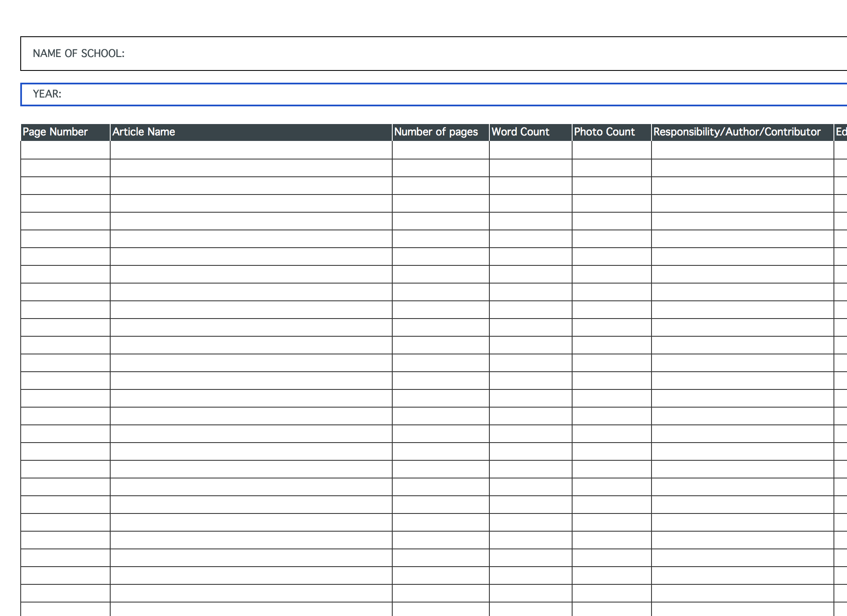
Task: Select second row Article Name cell
Action: (251, 168)
